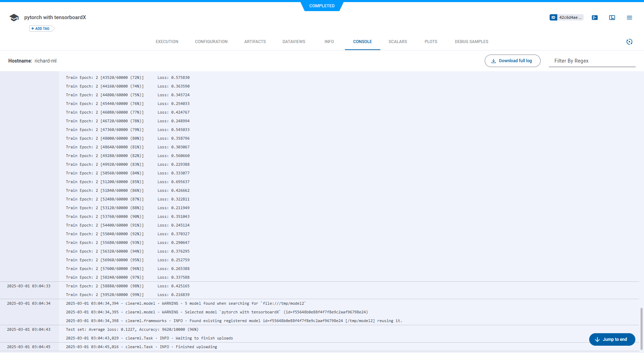The width and height of the screenshot is (644, 353).
Task: Select the Dataviews tab
Action: [294, 42]
